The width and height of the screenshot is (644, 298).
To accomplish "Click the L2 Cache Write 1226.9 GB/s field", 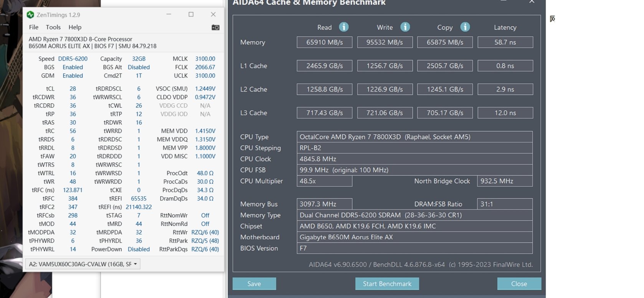I will [385, 89].
